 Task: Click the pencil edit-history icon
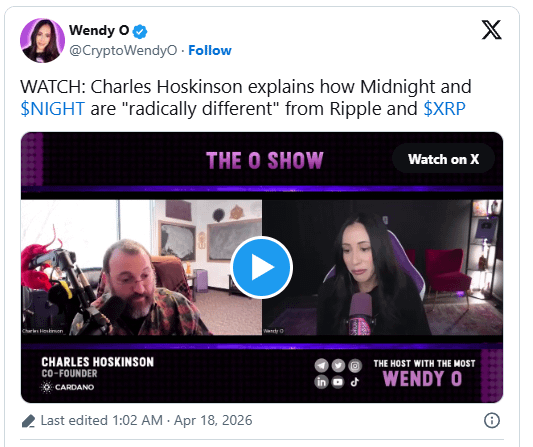[x=28, y=421]
